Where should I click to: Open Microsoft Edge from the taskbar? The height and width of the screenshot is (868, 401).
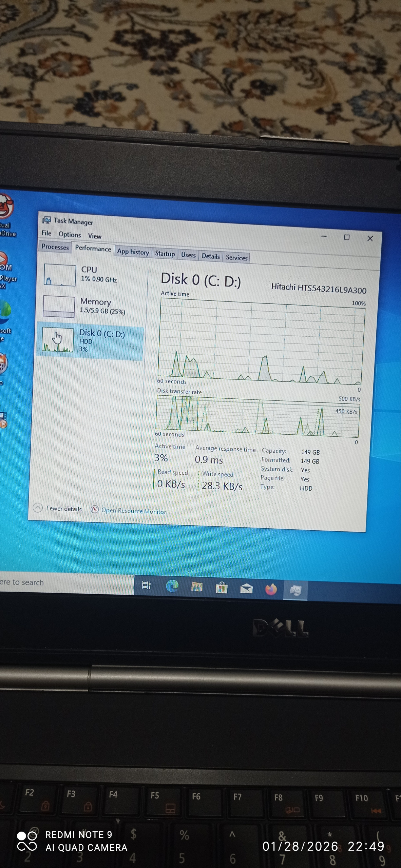172,586
